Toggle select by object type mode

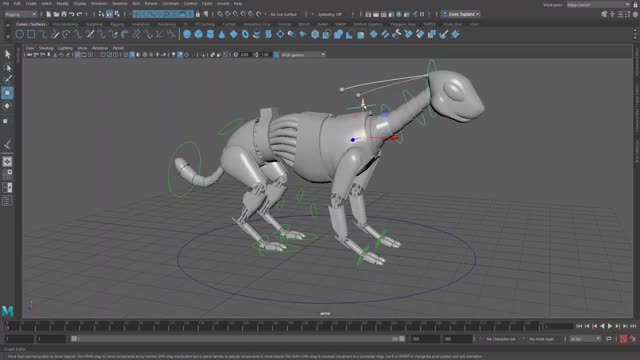tap(109, 14)
